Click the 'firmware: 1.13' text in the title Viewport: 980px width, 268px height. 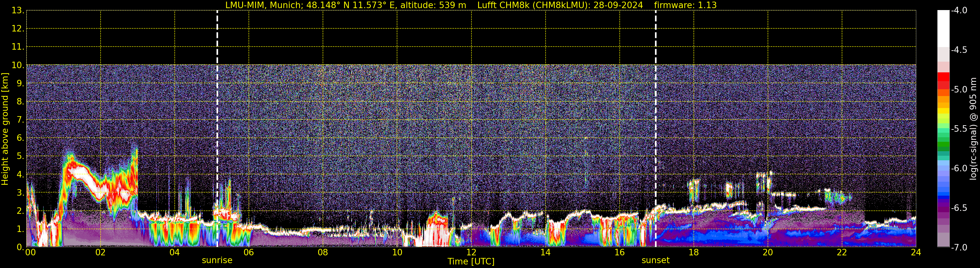pos(685,5)
